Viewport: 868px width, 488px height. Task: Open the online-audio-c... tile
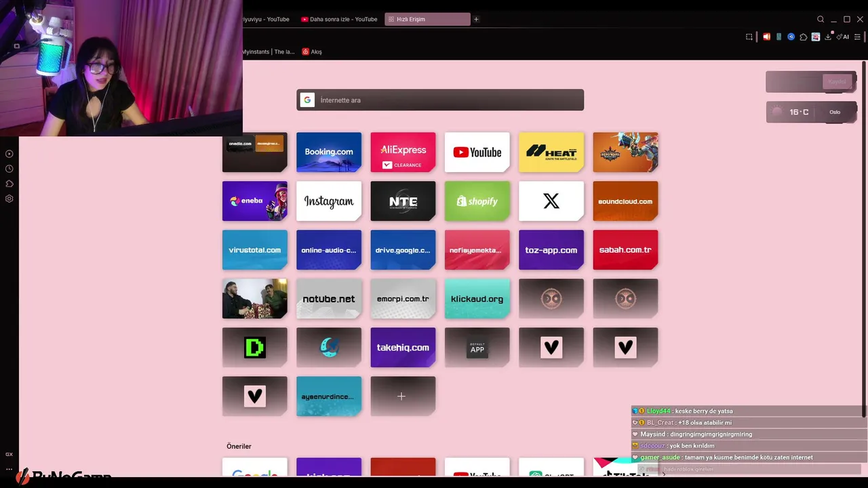pos(329,249)
